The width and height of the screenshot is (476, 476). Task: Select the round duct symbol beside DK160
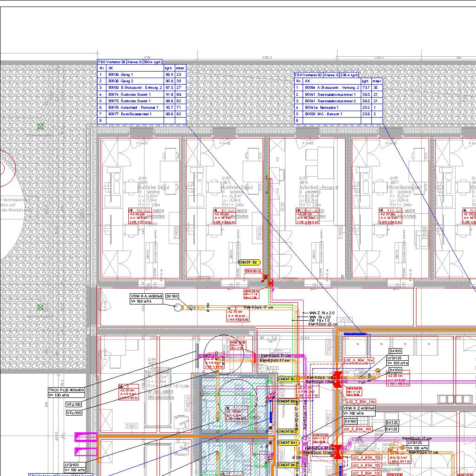(178, 308)
